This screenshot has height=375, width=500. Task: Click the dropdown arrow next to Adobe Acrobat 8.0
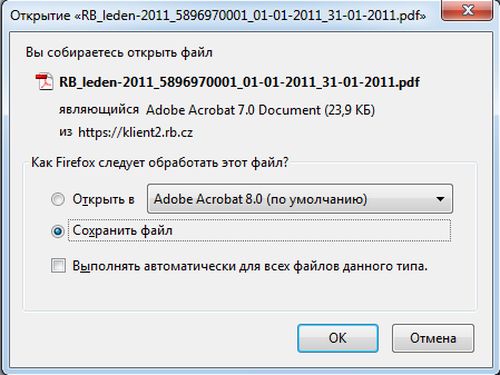[x=440, y=199]
